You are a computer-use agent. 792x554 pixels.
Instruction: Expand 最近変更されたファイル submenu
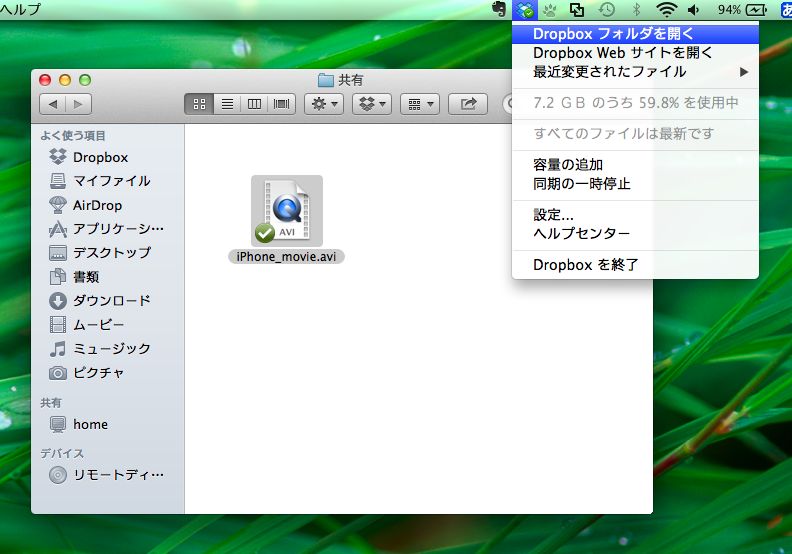[635, 72]
